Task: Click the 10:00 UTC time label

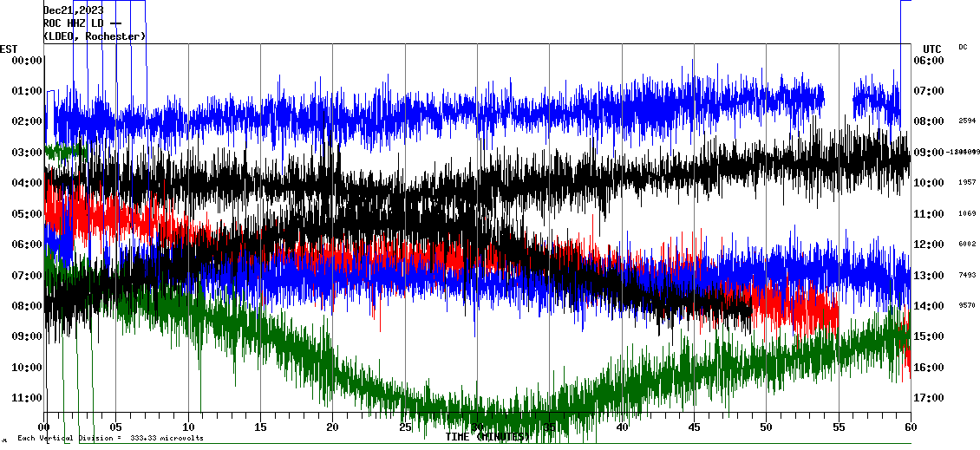Action: (929, 183)
